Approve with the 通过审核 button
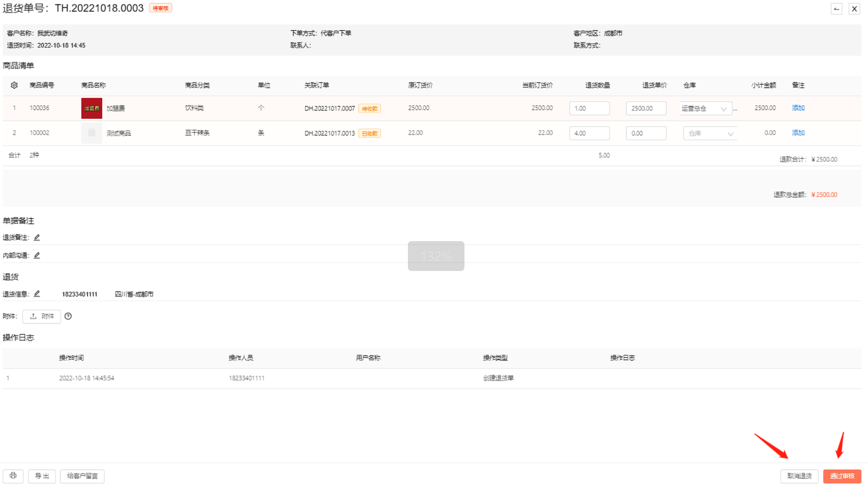This screenshot has height=488, width=868. pos(842,476)
